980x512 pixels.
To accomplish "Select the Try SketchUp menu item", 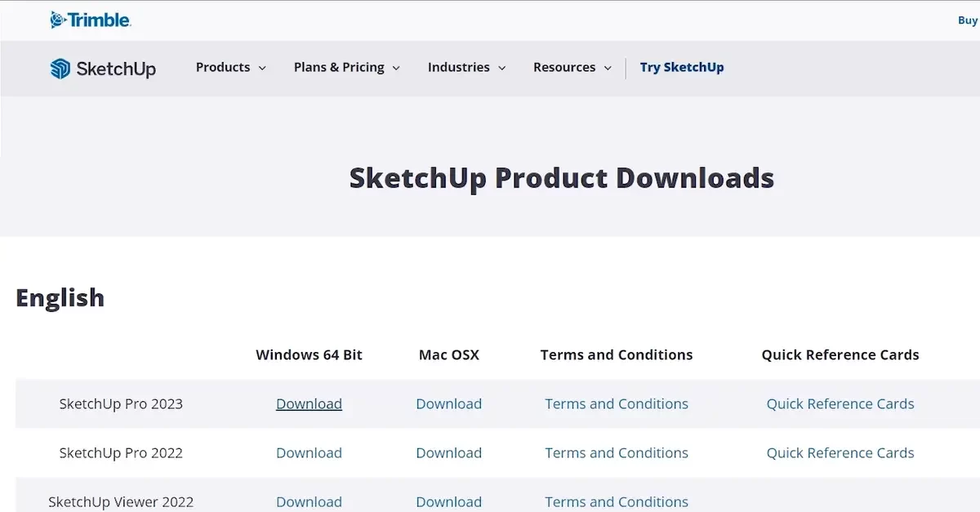I will 682,68.
